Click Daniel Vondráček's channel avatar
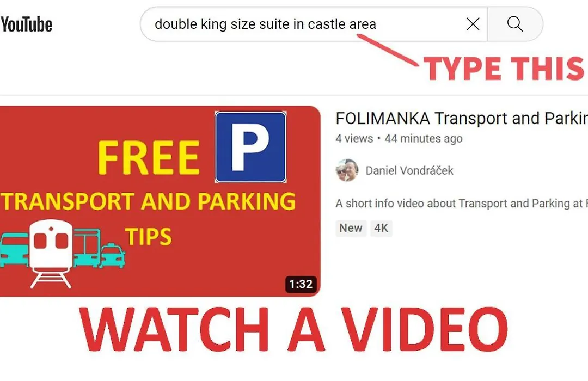588x381 pixels. coord(347,170)
